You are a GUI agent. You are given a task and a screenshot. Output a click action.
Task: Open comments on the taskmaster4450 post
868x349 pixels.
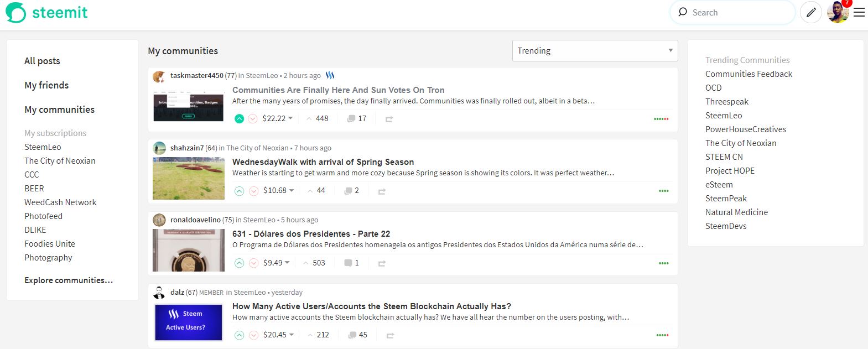tap(356, 118)
